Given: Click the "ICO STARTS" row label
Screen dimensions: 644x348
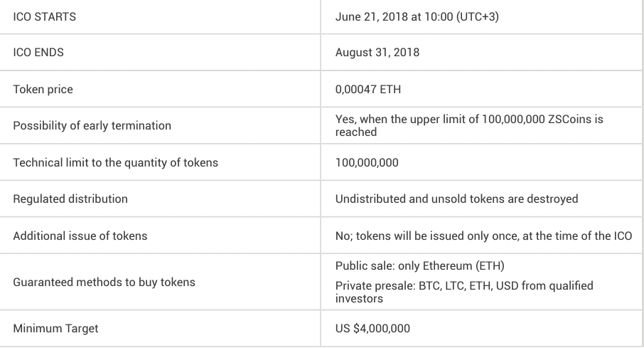Looking at the screenshot, I should [x=45, y=16].
